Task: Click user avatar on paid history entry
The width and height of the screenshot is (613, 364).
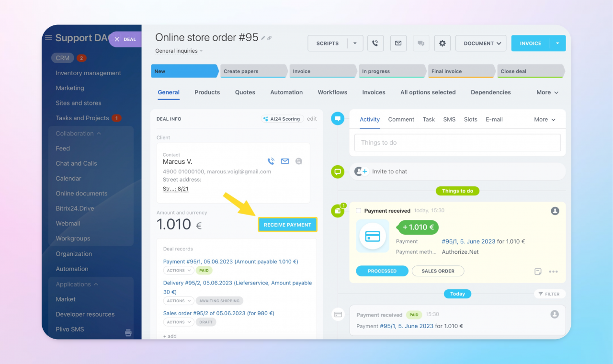Action: click(555, 315)
